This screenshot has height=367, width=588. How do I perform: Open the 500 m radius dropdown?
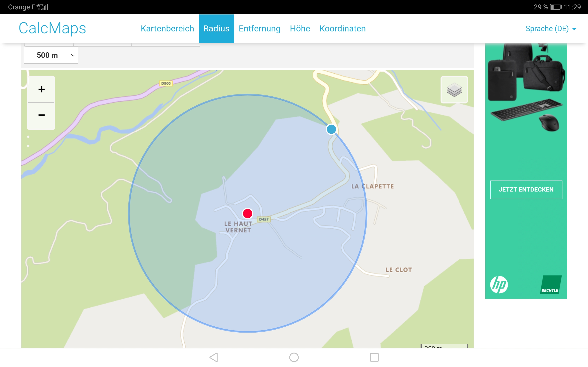click(51, 55)
